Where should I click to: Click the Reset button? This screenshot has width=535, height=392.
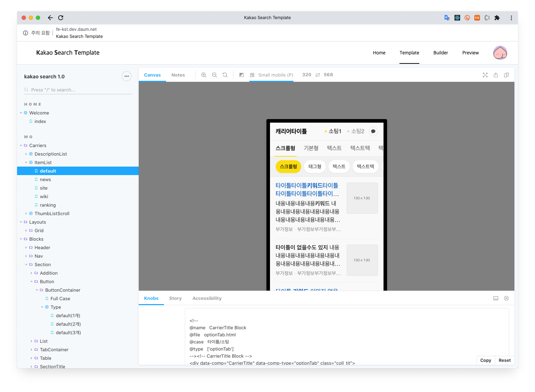pos(504,360)
